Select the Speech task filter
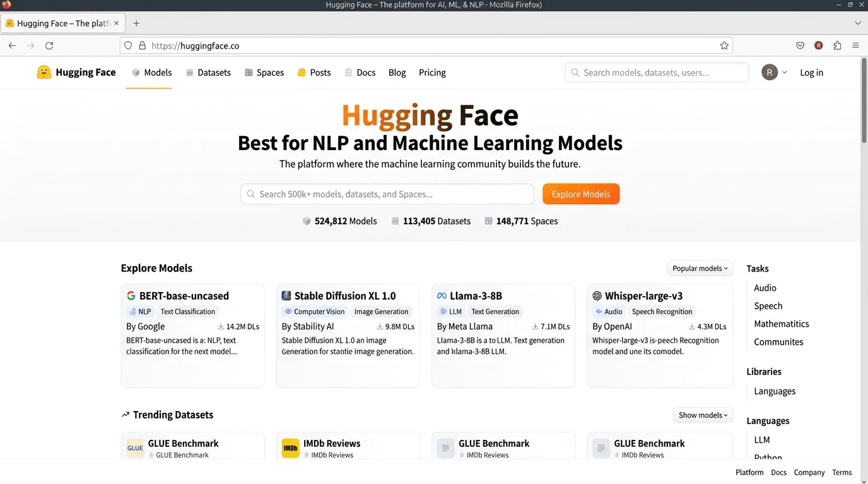This screenshot has width=868, height=484. click(768, 306)
